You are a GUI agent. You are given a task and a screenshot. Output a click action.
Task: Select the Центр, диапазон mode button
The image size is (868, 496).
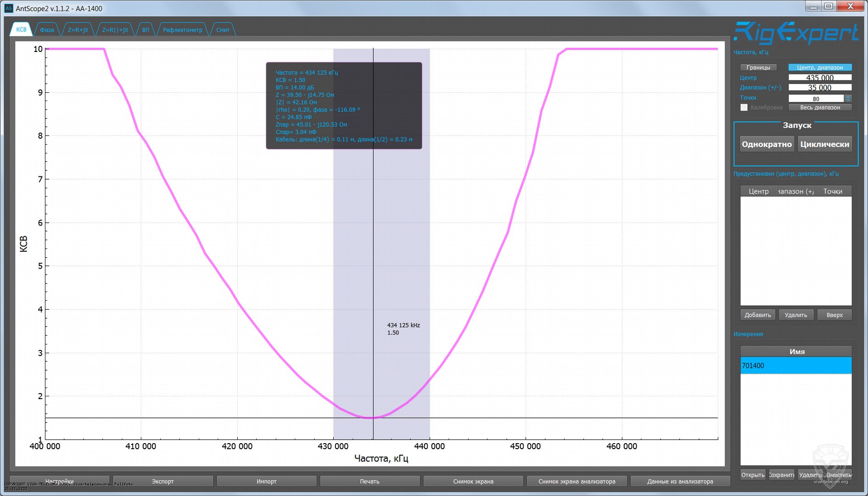click(x=820, y=68)
